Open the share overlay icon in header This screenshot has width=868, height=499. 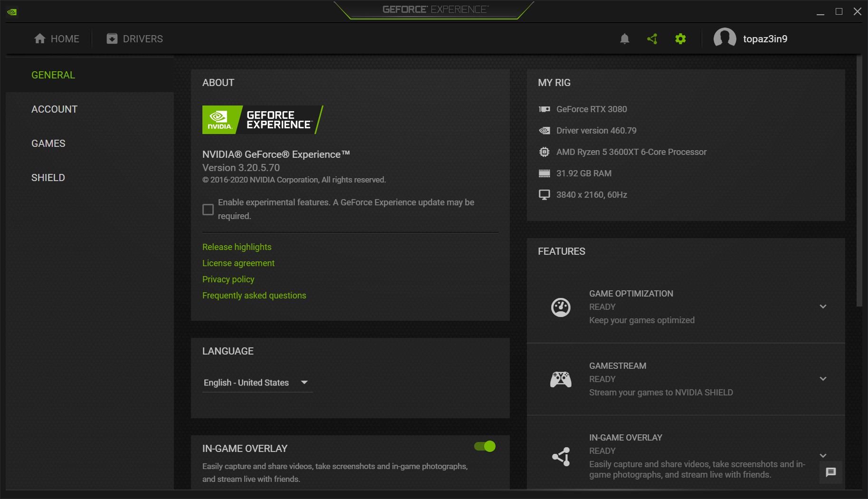pyautogui.click(x=652, y=39)
